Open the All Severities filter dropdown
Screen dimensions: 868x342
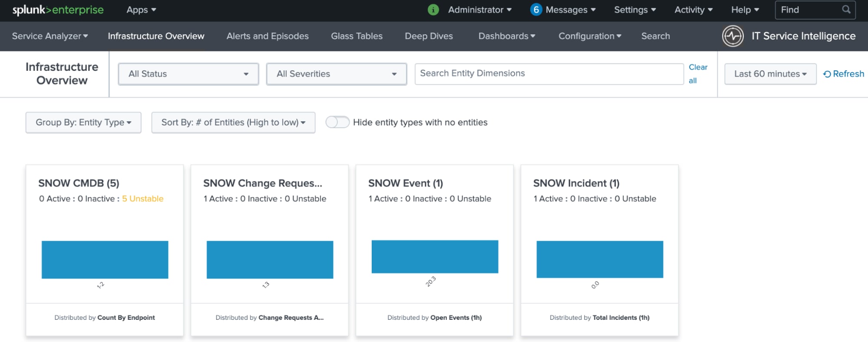point(337,74)
